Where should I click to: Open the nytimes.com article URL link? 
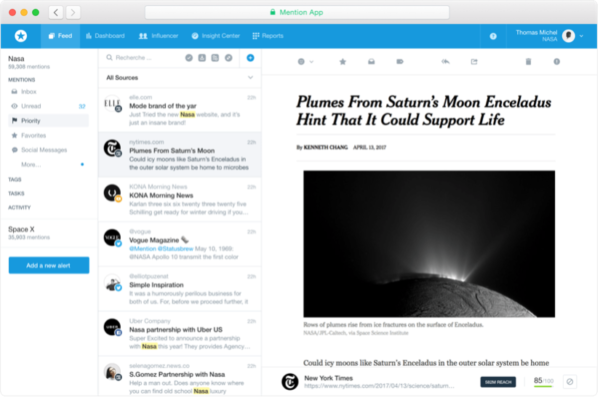coord(379,386)
